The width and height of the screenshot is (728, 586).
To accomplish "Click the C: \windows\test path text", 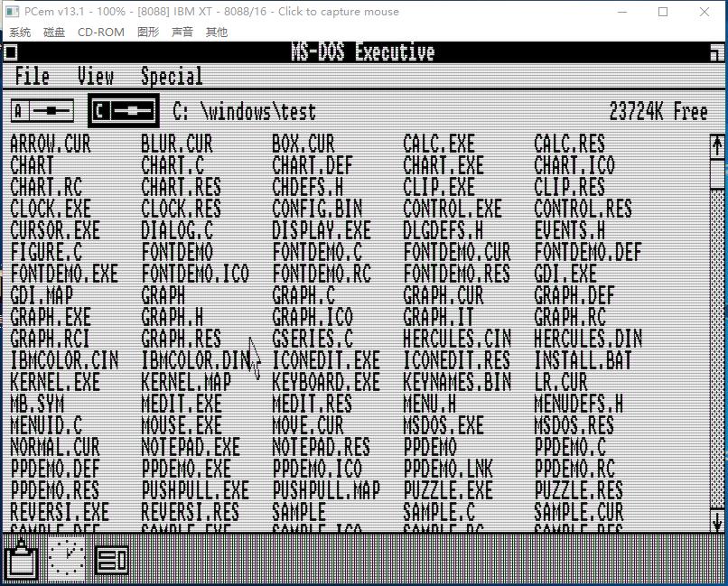I will pyautogui.click(x=244, y=112).
